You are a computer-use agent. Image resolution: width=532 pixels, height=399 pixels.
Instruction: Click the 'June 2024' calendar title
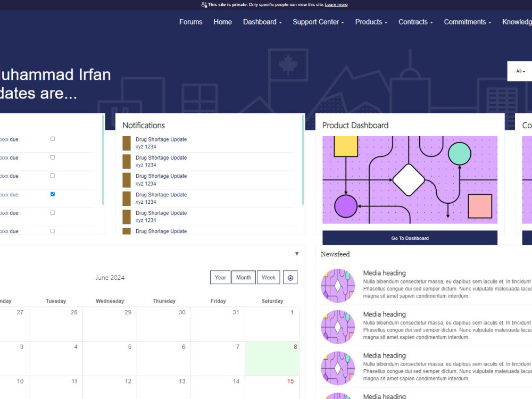(110, 278)
